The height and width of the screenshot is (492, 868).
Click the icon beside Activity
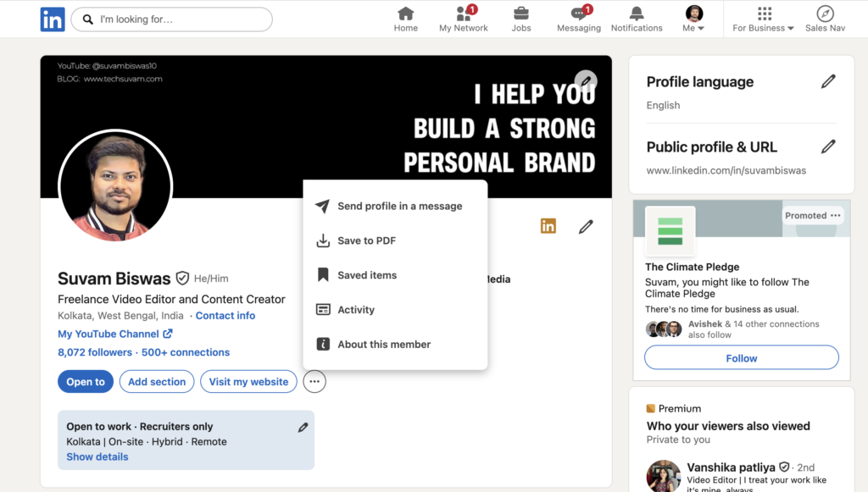(x=323, y=310)
